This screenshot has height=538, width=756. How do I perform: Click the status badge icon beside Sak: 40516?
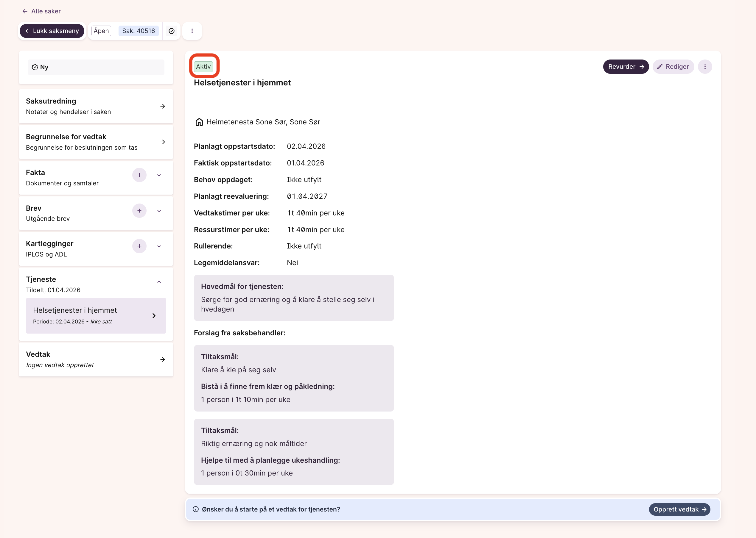point(172,31)
